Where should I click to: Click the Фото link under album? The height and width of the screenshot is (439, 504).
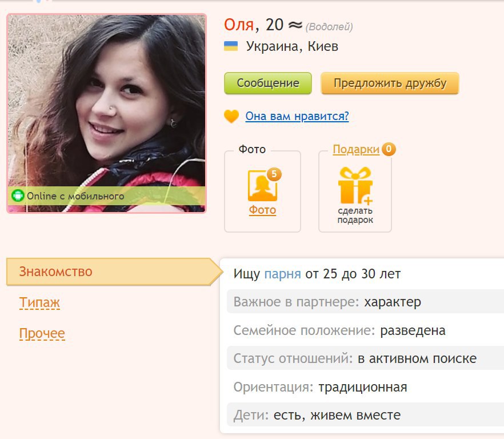(262, 210)
